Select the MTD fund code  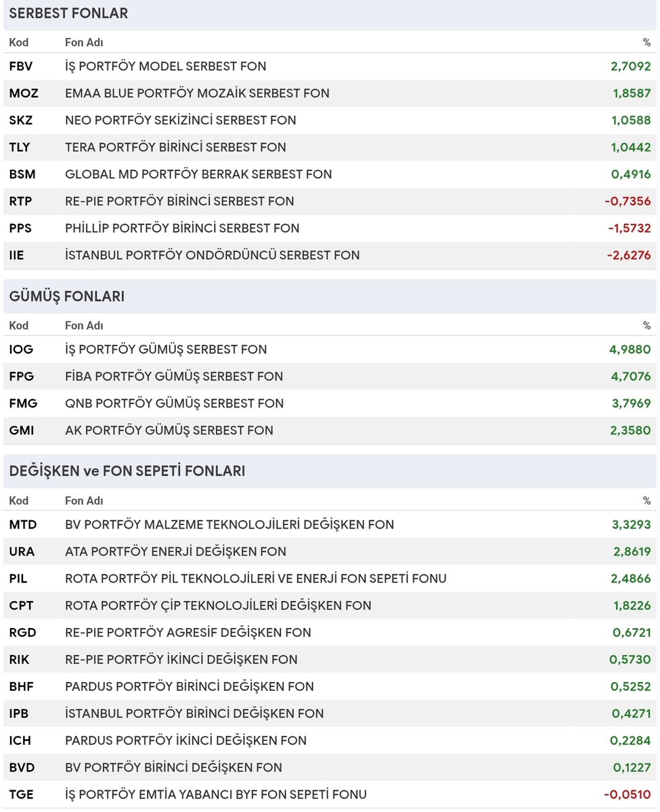(23, 525)
